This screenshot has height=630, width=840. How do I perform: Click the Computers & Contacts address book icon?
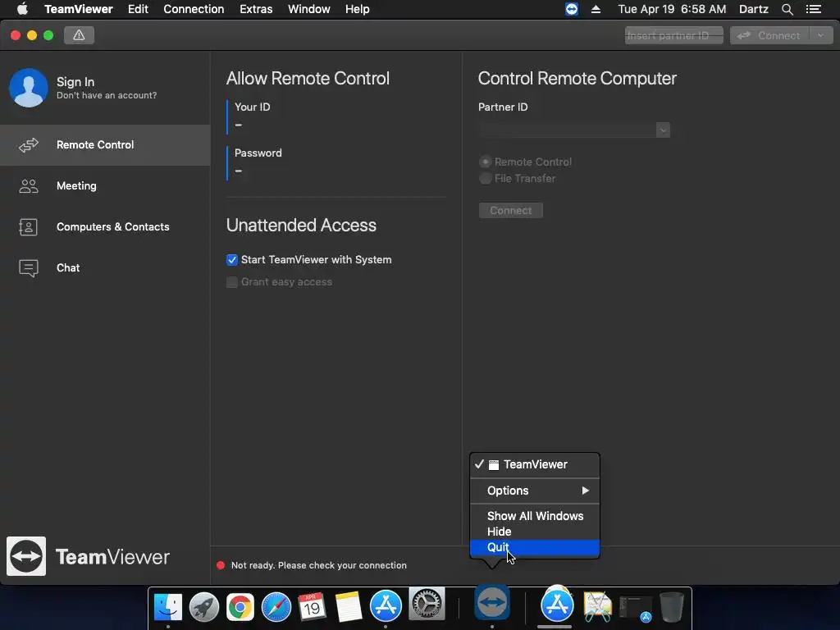[28, 227]
